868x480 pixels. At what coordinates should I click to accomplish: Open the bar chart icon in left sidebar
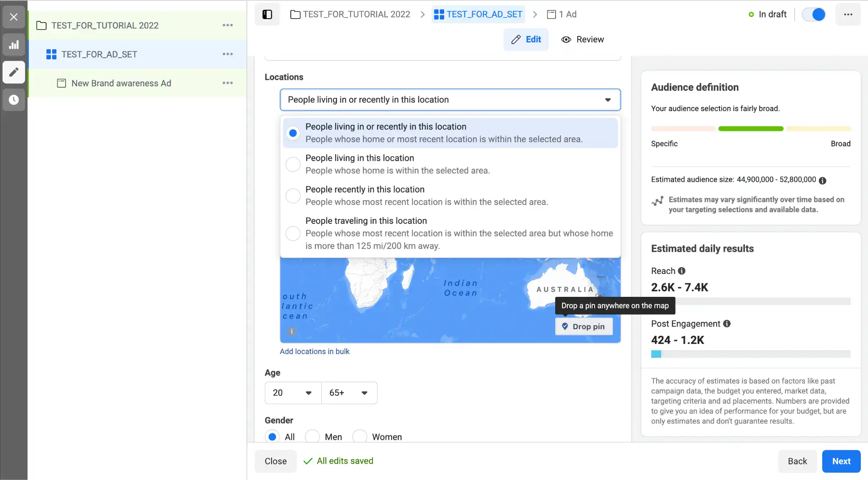tap(14, 45)
